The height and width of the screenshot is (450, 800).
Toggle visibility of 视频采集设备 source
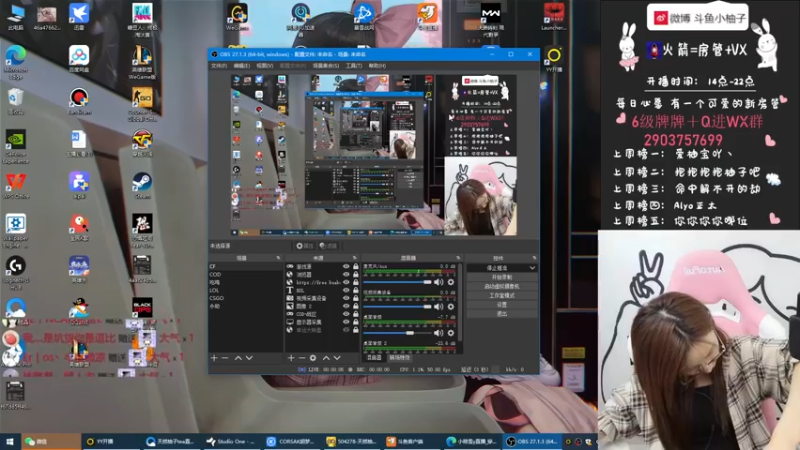pyautogui.click(x=346, y=298)
